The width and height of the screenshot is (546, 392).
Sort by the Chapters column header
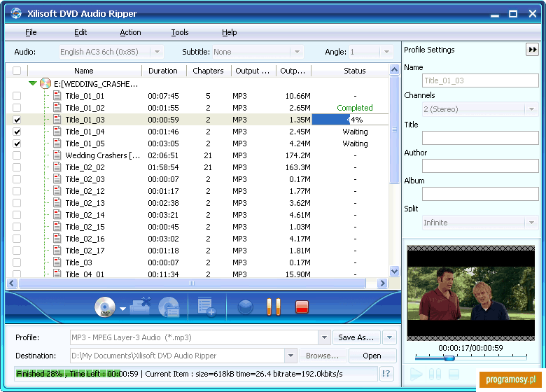208,71
